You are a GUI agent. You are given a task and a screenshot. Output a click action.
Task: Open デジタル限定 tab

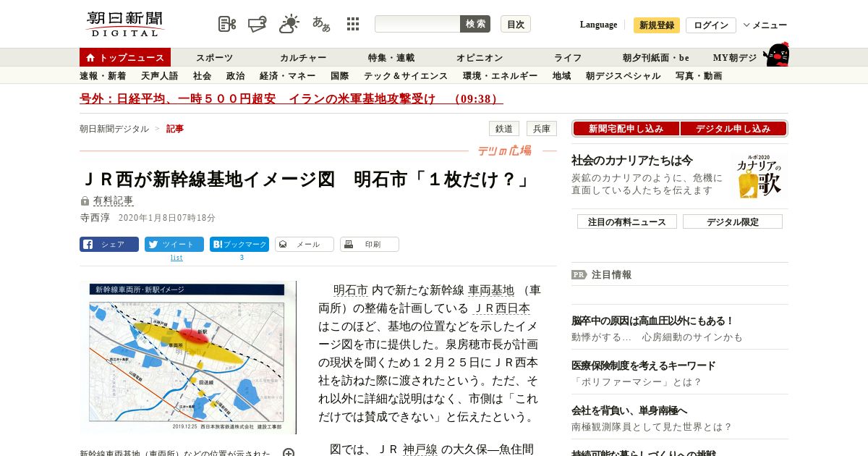point(733,221)
